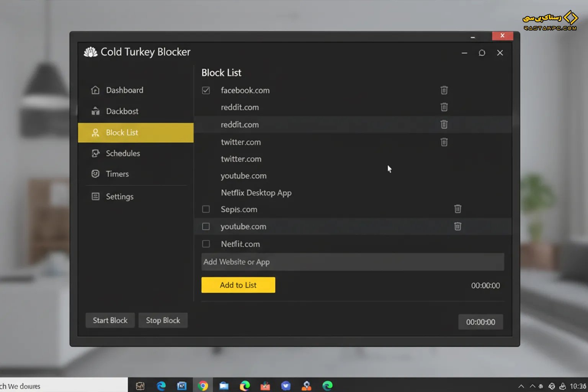
Task: Click the Cold Turkey Blocker logo icon
Action: (91, 52)
